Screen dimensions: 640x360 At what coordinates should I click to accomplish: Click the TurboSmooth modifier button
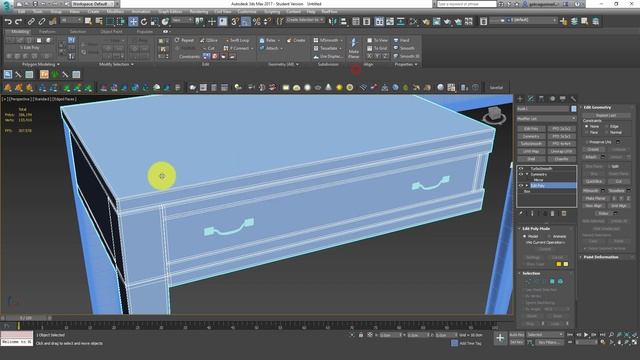(531, 144)
